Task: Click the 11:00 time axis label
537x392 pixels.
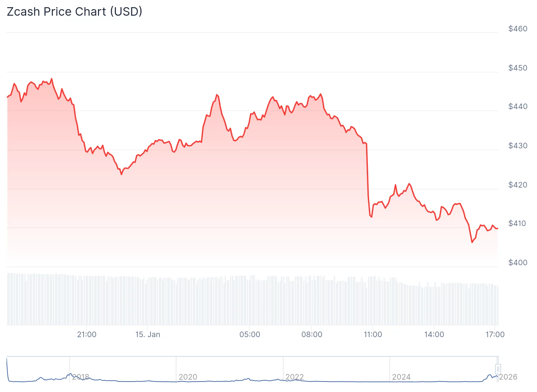Action: pos(373,335)
